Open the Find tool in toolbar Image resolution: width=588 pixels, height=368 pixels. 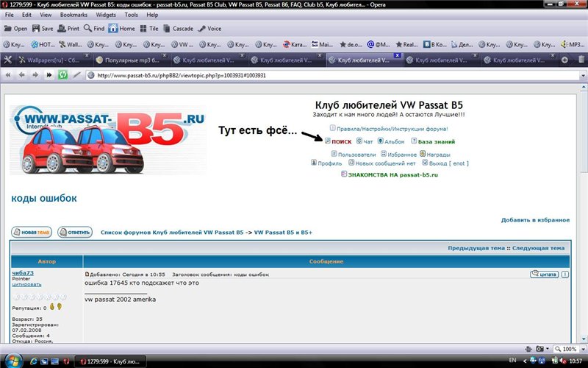pyautogui.click(x=94, y=29)
